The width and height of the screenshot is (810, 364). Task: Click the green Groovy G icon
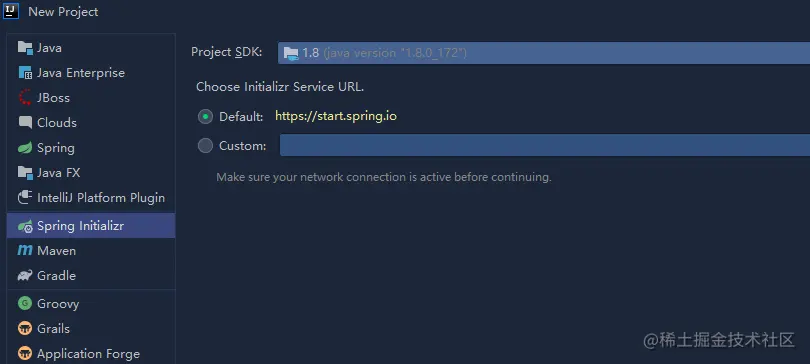25,303
